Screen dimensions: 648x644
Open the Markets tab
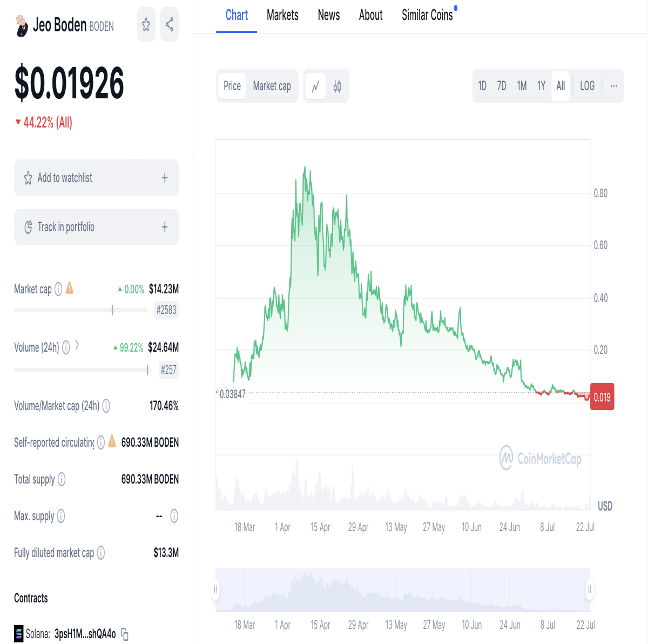pos(282,15)
